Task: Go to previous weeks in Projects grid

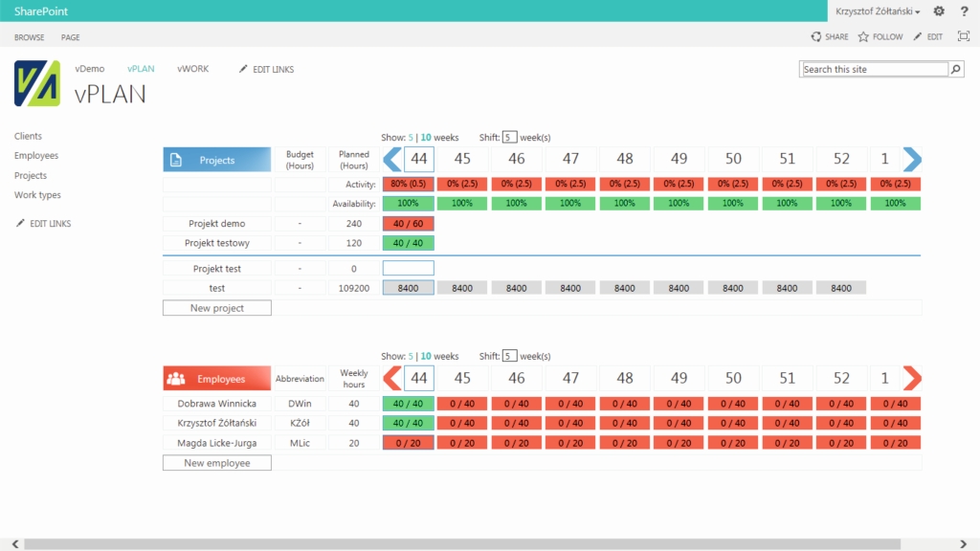Action: [391, 160]
